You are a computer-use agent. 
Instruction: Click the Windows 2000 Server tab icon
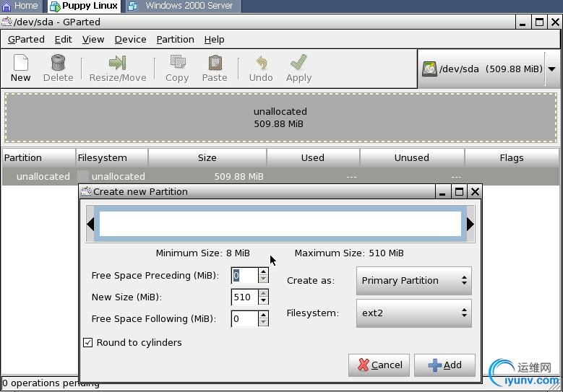tap(133, 6)
